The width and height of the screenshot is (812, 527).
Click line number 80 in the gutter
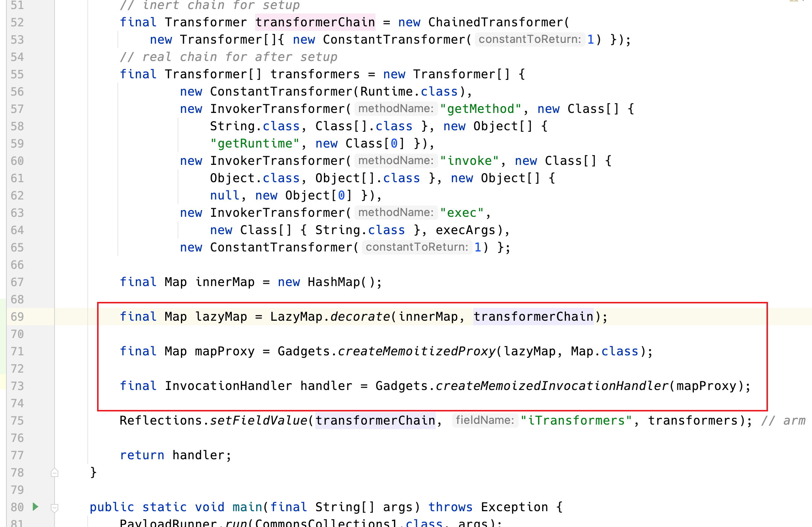click(x=17, y=507)
